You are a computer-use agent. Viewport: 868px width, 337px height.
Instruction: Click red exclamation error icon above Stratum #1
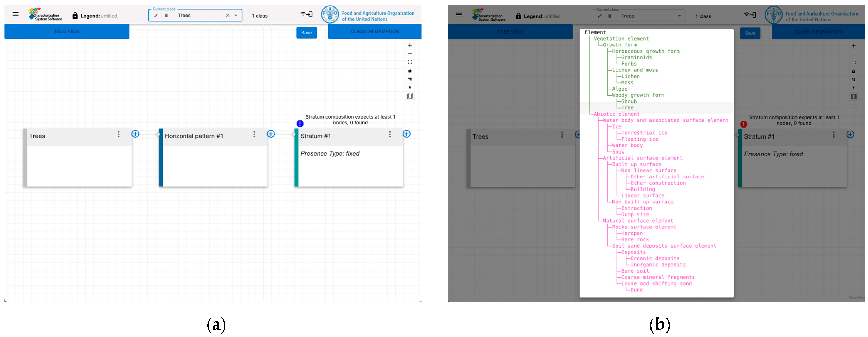(x=743, y=125)
